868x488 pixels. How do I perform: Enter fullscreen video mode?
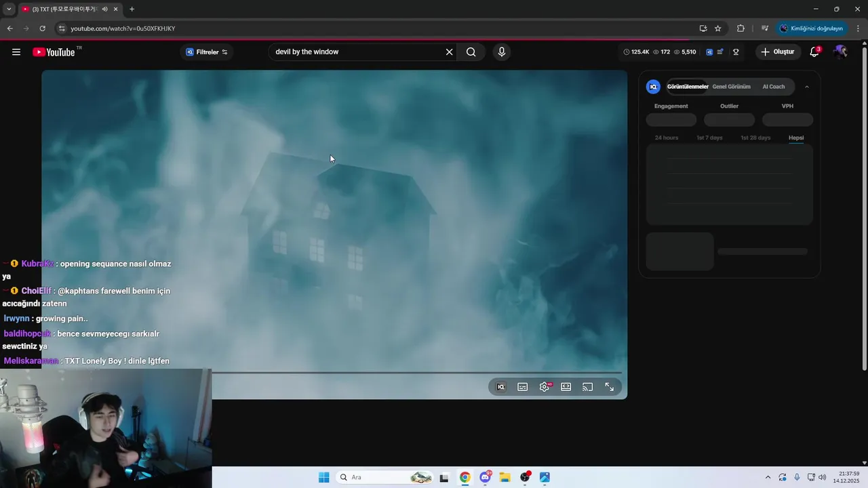(610, 387)
